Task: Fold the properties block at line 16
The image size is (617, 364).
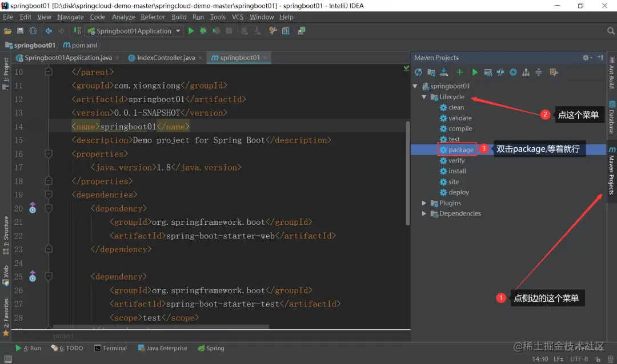Action: tap(49, 153)
